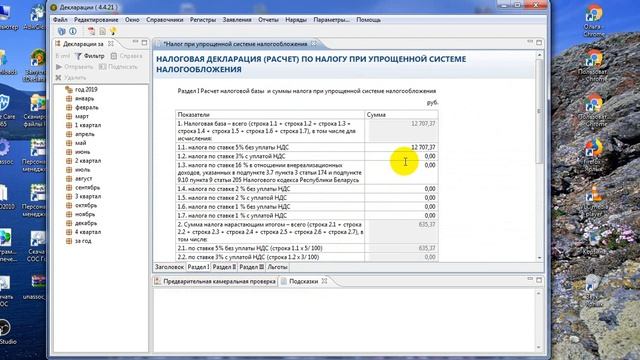Select 2 квартал in the declarations tree
This screenshot has width=640, height=360.
pyautogui.click(x=88, y=161)
